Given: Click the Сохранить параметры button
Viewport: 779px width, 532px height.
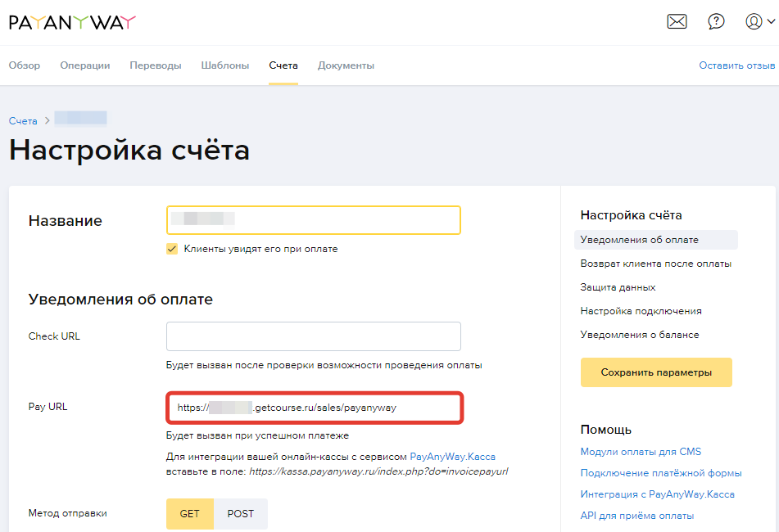Looking at the screenshot, I should [x=656, y=372].
